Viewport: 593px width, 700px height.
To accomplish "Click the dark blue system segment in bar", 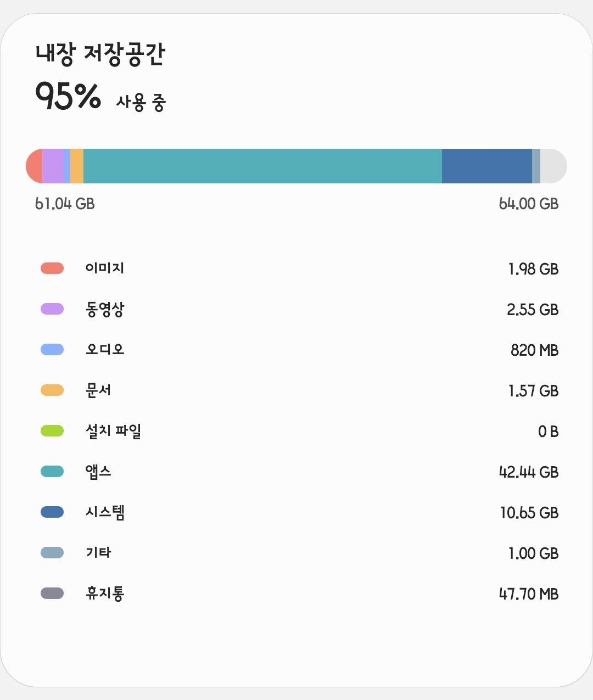I will coord(487,166).
